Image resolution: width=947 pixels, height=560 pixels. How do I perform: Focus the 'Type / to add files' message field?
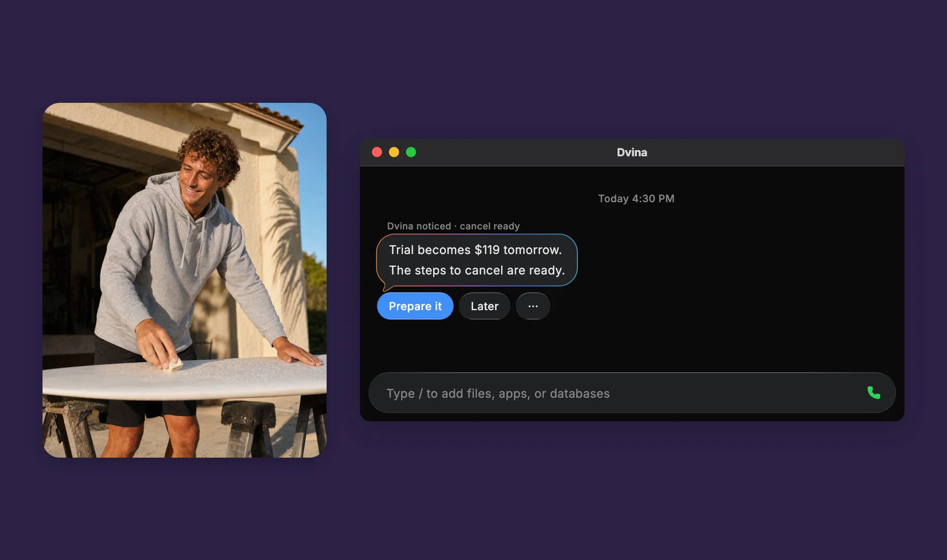(x=631, y=393)
